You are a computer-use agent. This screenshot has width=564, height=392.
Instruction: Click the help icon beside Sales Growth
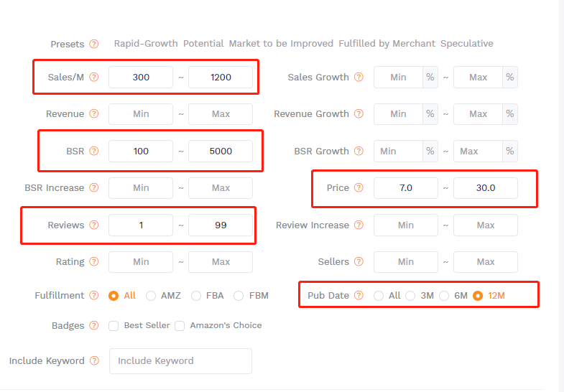click(x=359, y=78)
